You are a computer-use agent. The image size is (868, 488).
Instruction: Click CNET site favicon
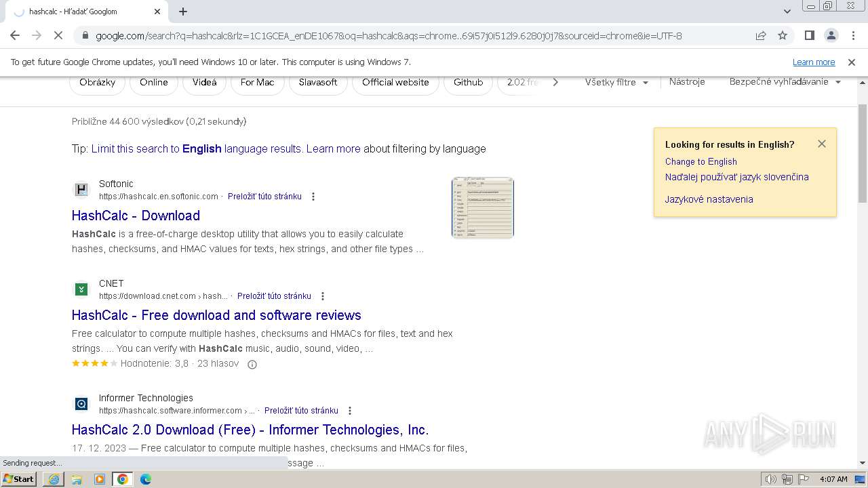(x=81, y=289)
